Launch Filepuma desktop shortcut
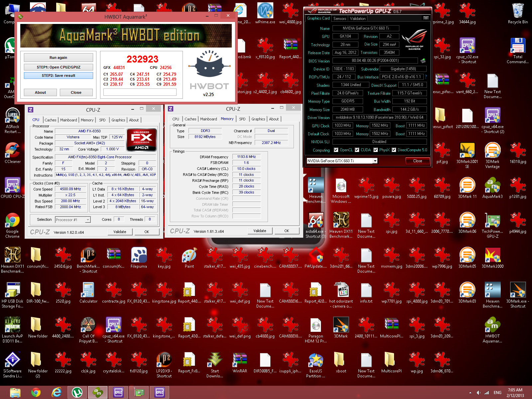This screenshot has width=532, height=399. 139,258
